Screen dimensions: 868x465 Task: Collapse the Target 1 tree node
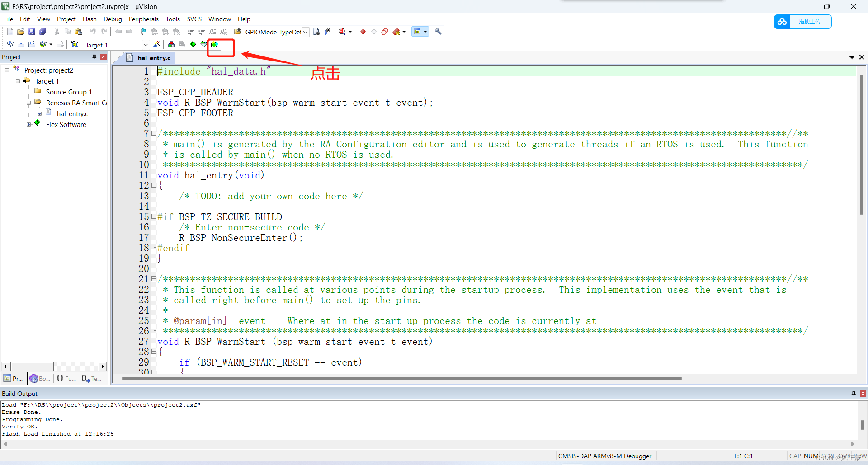tap(18, 81)
